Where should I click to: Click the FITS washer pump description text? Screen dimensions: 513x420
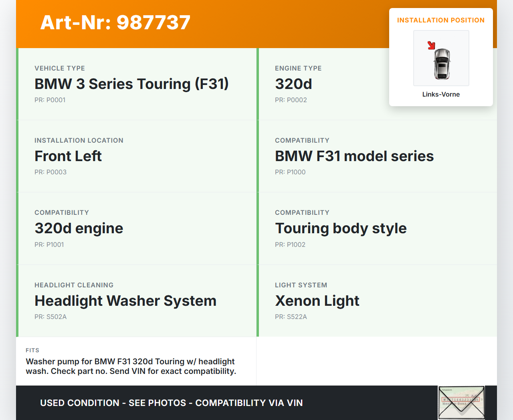coord(131,366)
